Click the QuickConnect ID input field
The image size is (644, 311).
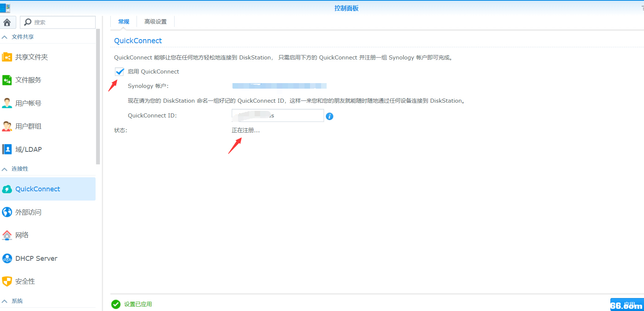(278, 116)
